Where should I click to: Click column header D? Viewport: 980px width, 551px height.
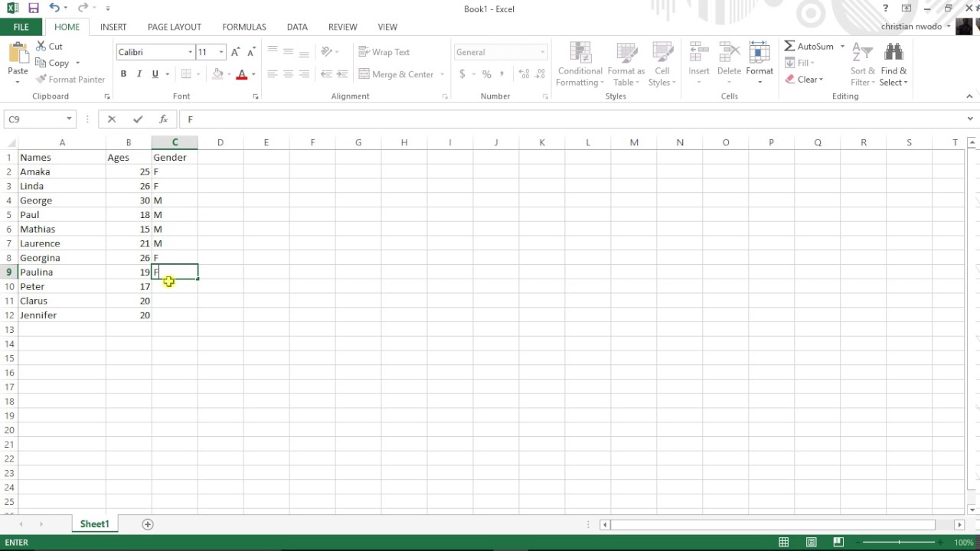220,142
